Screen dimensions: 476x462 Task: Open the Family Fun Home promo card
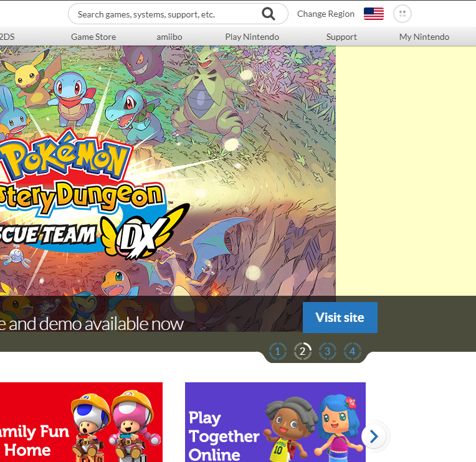coord(81,422)
